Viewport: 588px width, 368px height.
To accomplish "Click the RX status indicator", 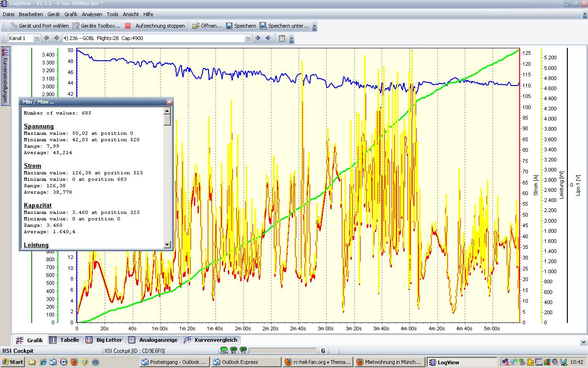I will click(x=234, y=351).
